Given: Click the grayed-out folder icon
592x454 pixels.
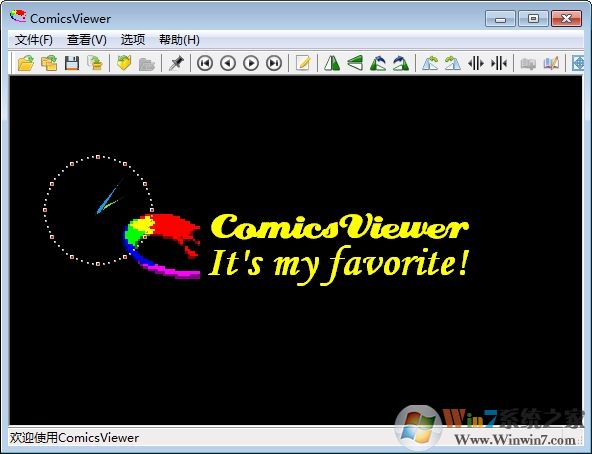Looking at the screenshot, I should coord(146,63).
